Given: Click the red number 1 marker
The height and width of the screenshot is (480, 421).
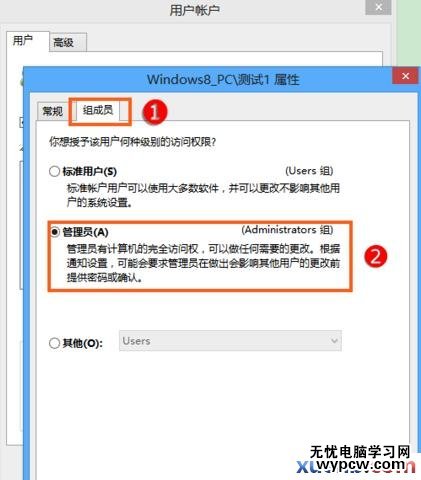Looking at the screenshot, I should 155,112.
